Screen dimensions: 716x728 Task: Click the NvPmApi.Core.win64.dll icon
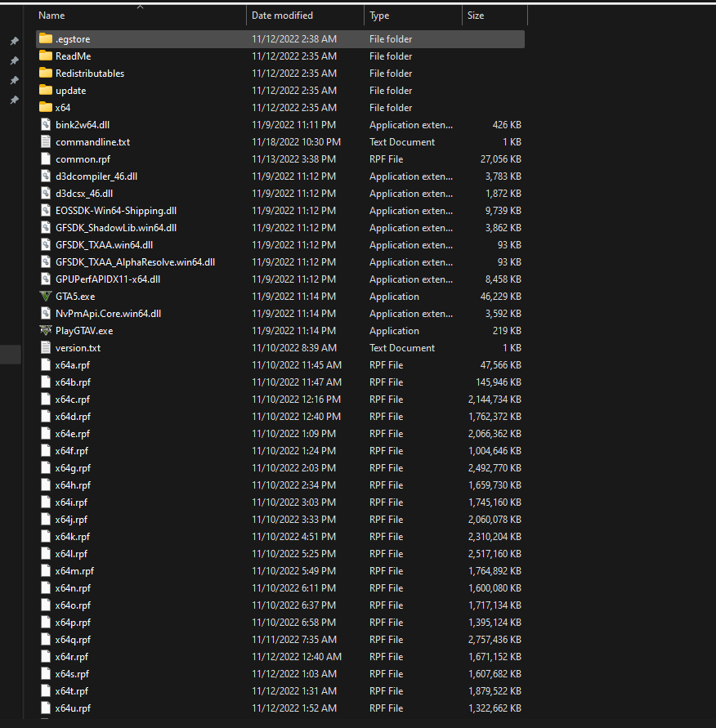[45, 313]
